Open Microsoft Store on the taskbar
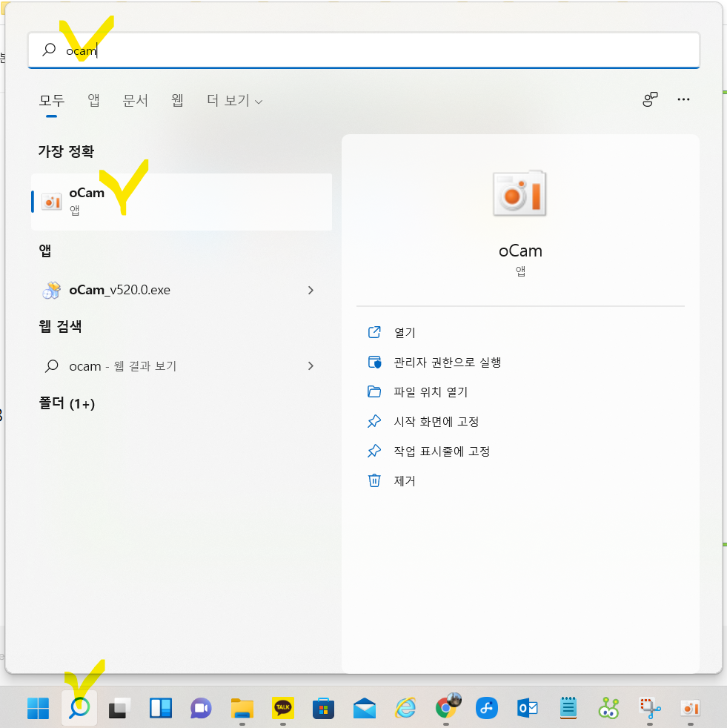This screenshot has width=727, height=728. 324,708
